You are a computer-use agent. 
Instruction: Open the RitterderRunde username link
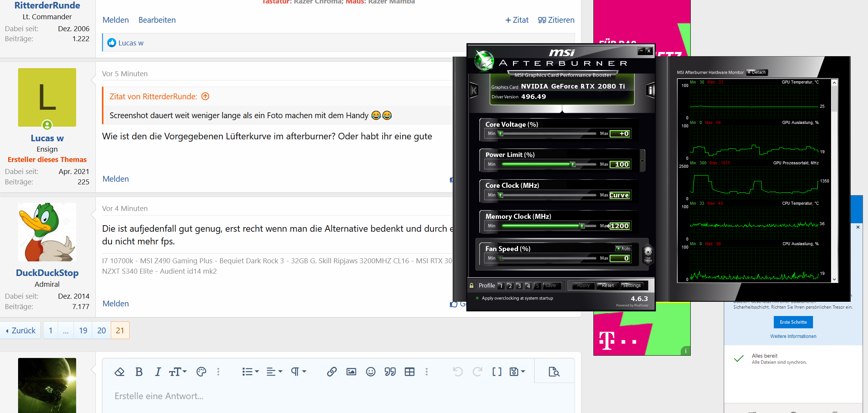click(x=47, y=5)
